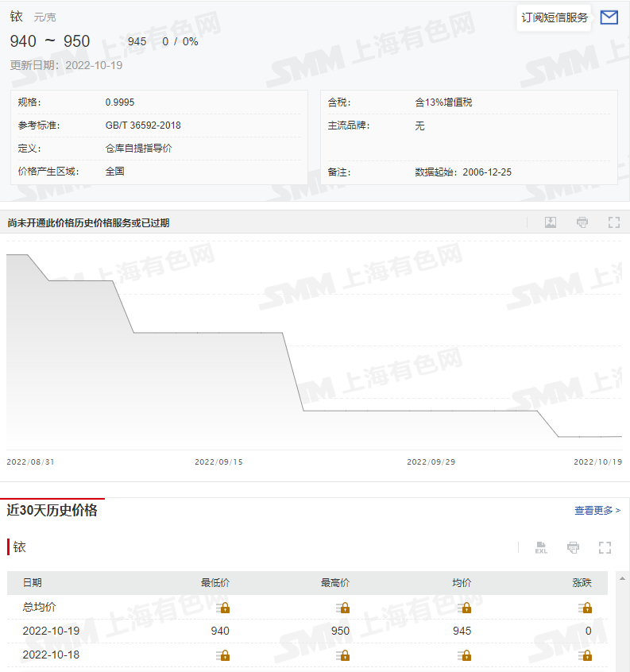The width and height of the screenshot is (630, 672).
Task: Export the 铱 table to Excel
Action: [541, 547]
